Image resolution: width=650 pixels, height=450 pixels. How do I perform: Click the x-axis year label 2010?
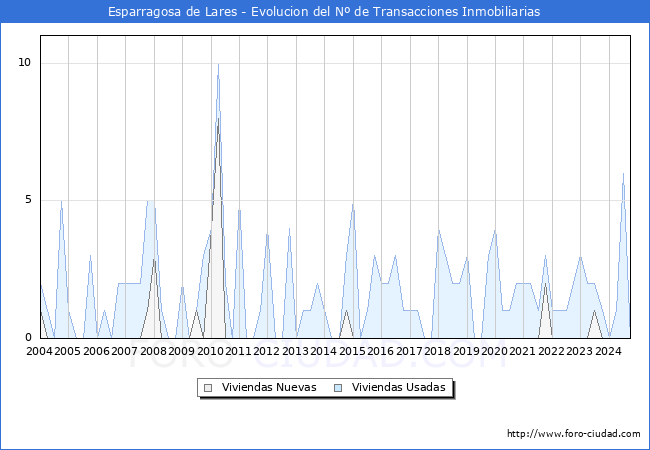click(210, 351)
